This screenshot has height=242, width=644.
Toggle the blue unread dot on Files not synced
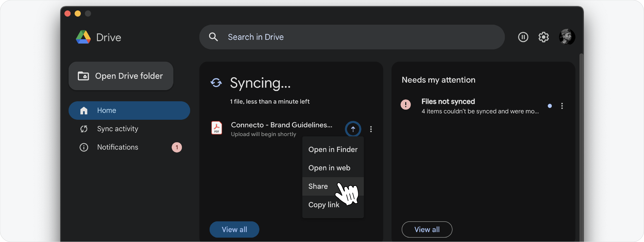point(549,106)
